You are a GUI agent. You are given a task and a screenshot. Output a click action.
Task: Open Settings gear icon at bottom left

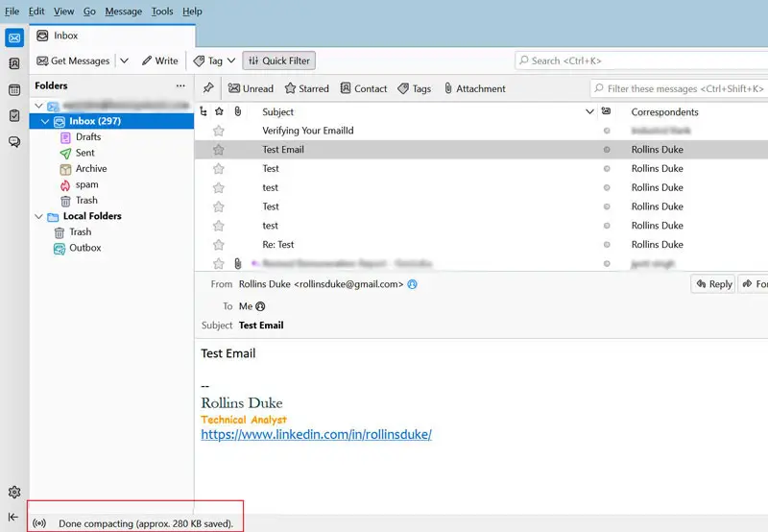click(14, 492)
